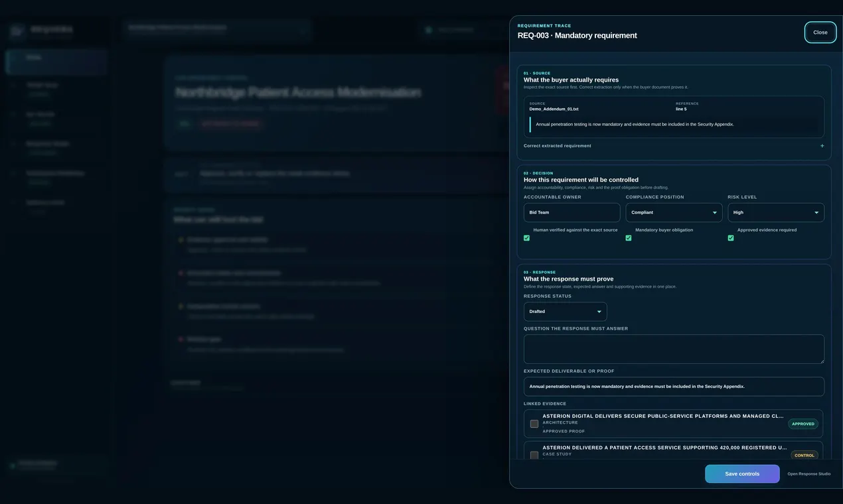Open the Compliance Position dropdown

[x=674, y=212]
